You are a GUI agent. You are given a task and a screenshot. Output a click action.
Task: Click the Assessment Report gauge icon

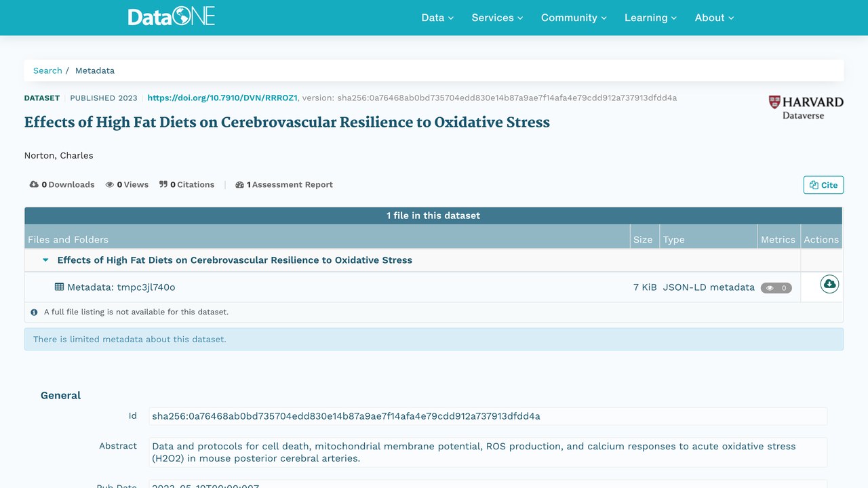[x=239, y=184]
